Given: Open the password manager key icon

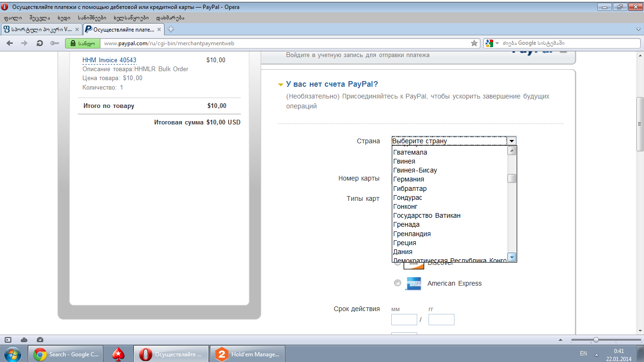Looking at the screenshot, I should tap(55, 43).
